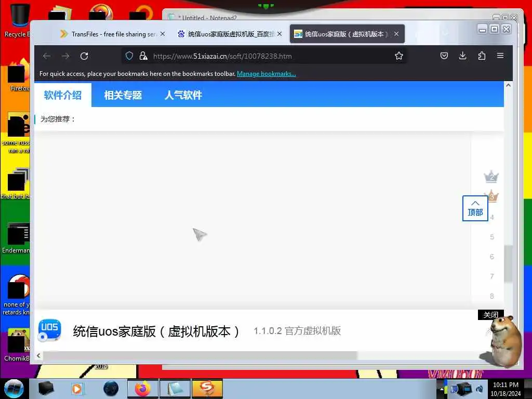Screen dimensions: 532x399
Task: Close the TransFiles tab
Action: point(163,34)
